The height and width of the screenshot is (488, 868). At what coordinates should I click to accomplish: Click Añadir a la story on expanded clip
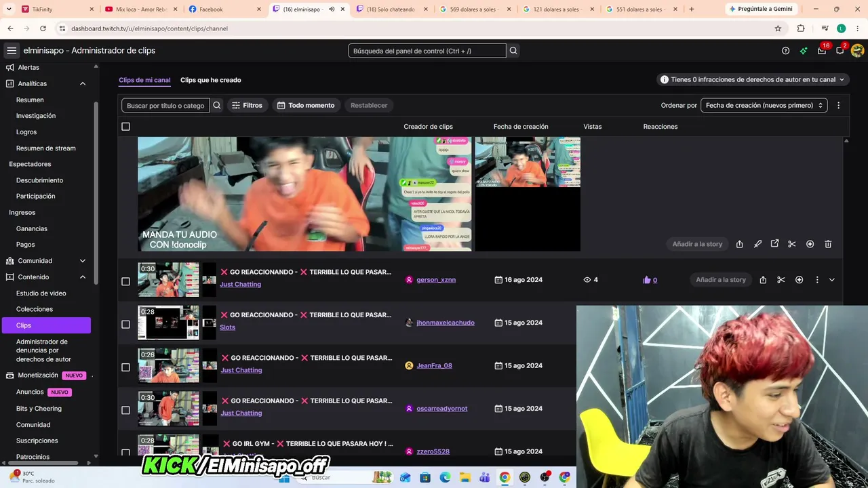[x=697, y=244]
